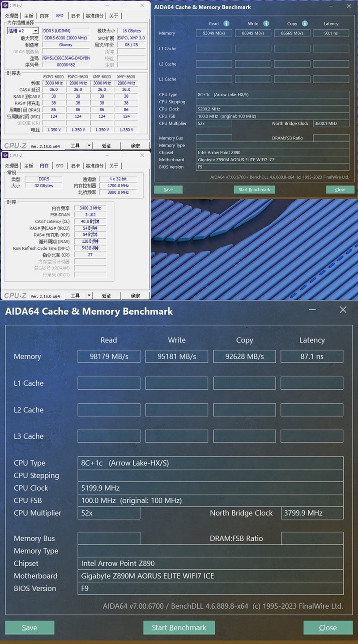This screenshot has height=644, width=358.
Task: Select the 基准跑分 tab in the upper CPU-Z window
Action: pyautogui.click(x=94, y=16)
